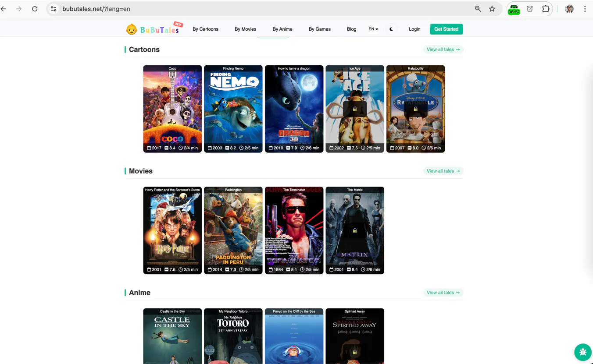View all tales in the Movies section
Image resolution: width=593 pixels, height=364 pixels.
pyautogui.click(x=443, y=171)
